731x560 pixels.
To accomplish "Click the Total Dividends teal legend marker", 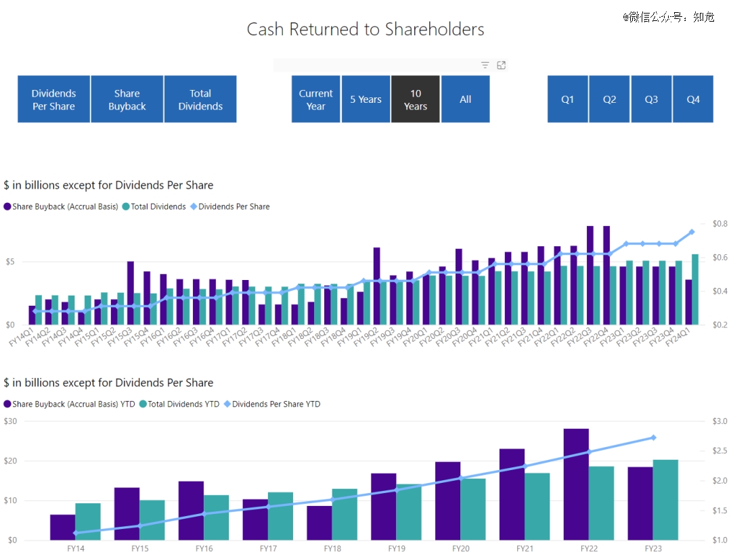I will coord(126,206).
